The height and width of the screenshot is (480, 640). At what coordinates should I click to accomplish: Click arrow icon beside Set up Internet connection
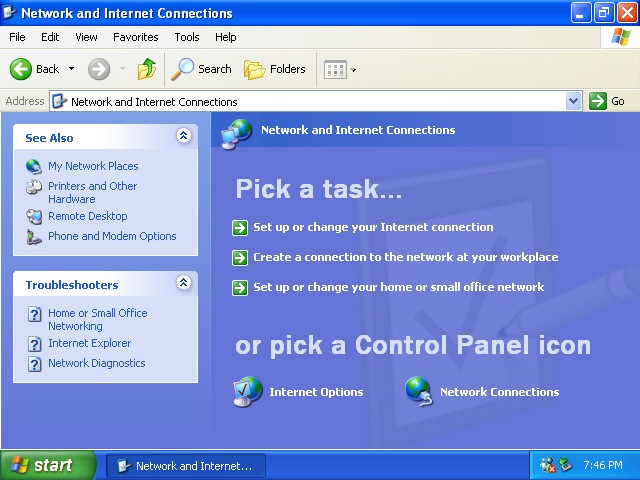[x=240, y=228]
